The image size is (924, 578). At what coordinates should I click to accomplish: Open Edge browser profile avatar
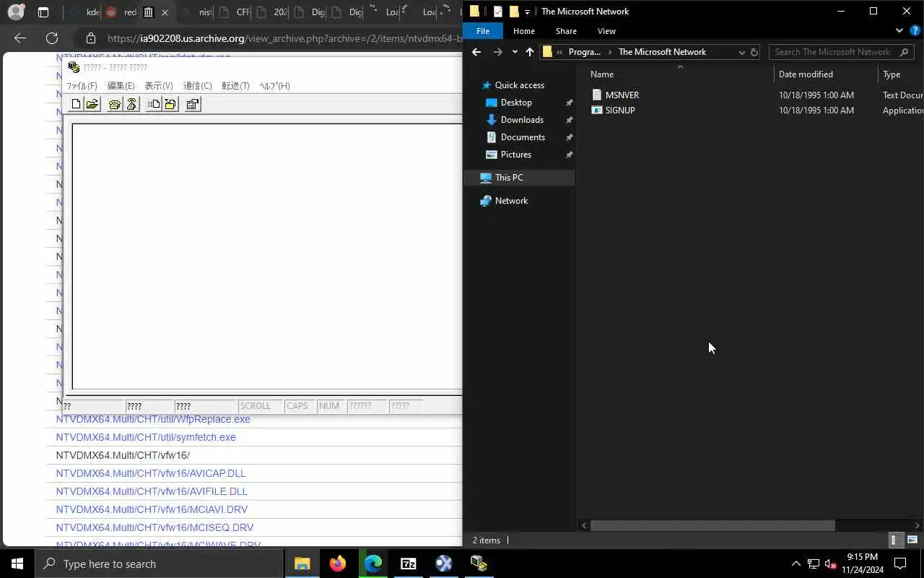(x=16, y=12)
